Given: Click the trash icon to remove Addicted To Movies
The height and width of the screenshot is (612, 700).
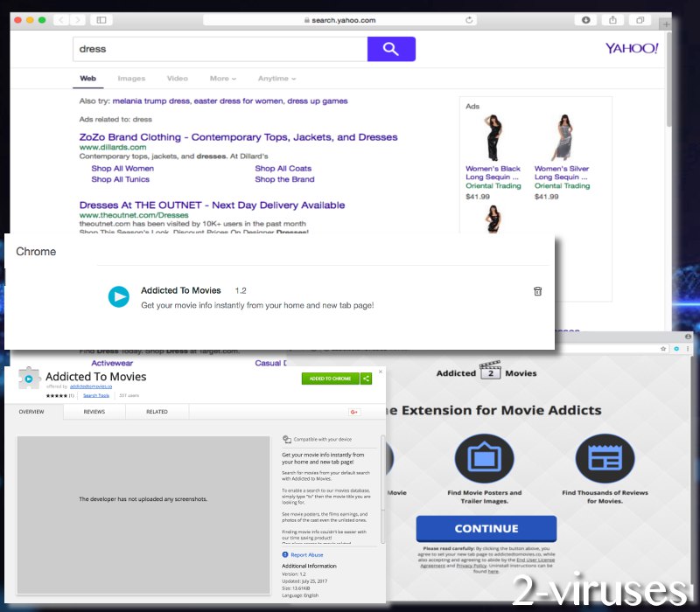Looking at the screenshot, I should pos(537,291).
